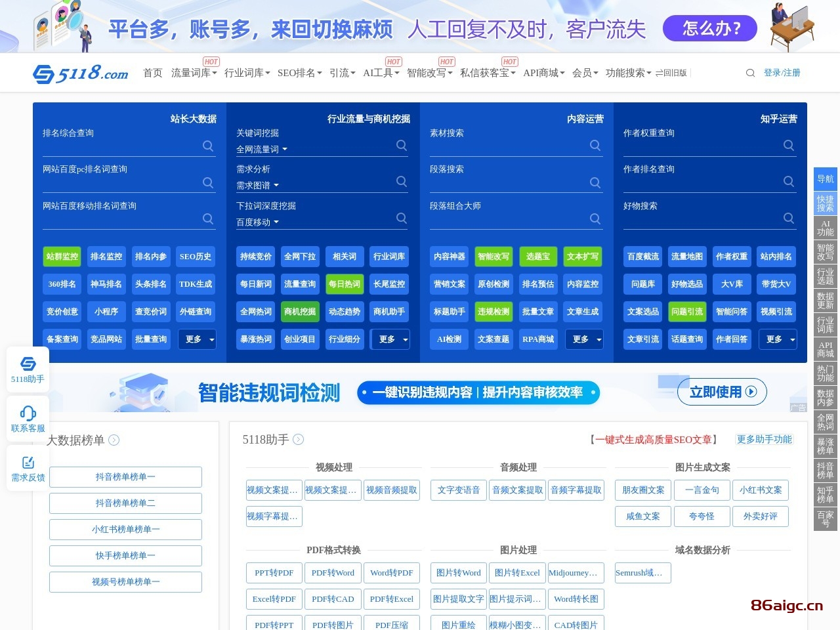Open 更多 dropdown in 内容运营 panel
840x630 pixels.
tap(584, 339)
